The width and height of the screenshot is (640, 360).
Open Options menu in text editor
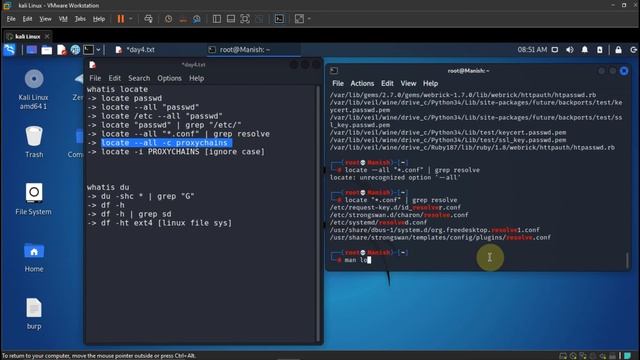pos(169,78)
